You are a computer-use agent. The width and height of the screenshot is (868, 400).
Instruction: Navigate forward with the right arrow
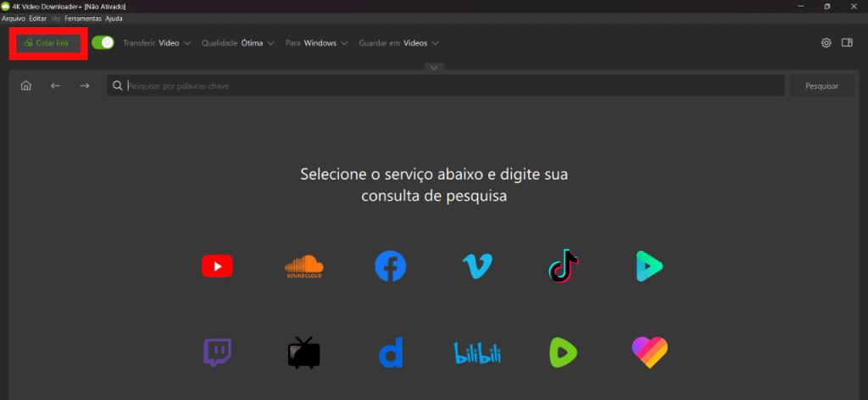coord(85,86)
